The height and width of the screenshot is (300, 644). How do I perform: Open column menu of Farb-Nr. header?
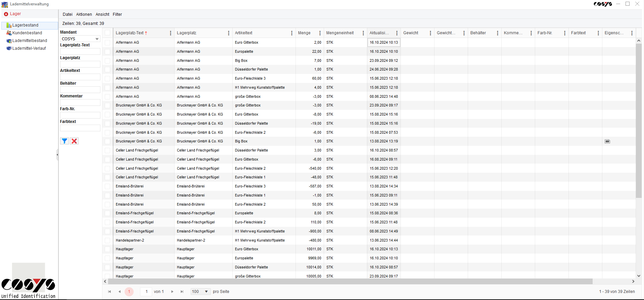pos(565,33)
